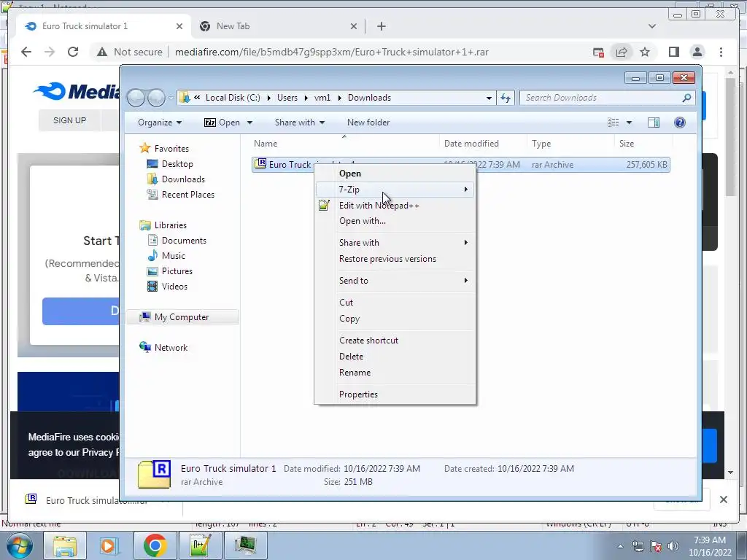The width and height of the screenshot is (747, 560).
Task: Click the Search Downloads field
Action: [x=607, y=98]
